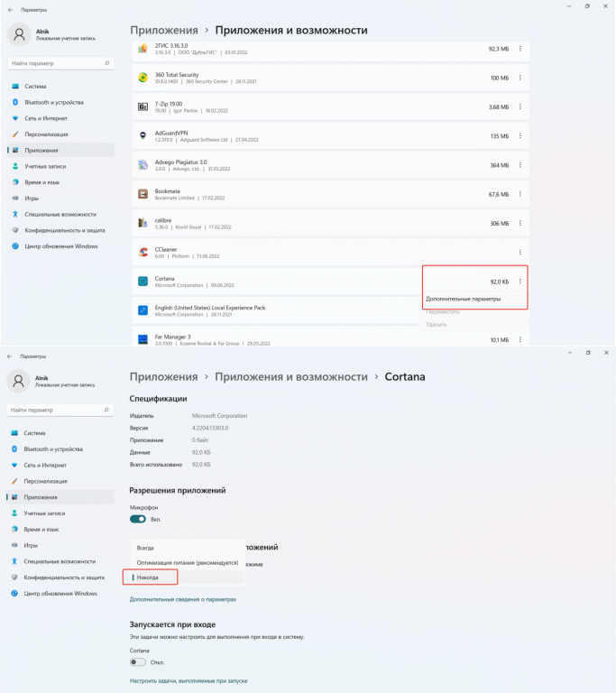Open 2ГИС app icon in apps list
The image size is (616, 693).
[x=143, y=49]
